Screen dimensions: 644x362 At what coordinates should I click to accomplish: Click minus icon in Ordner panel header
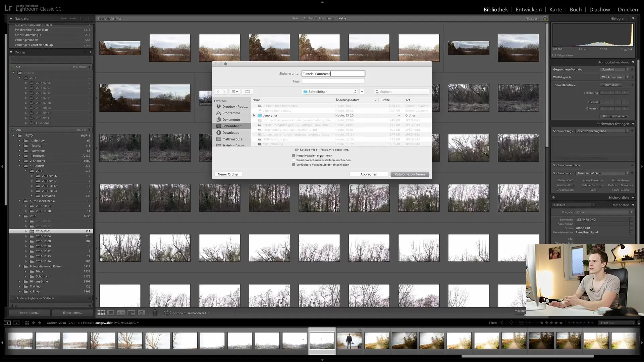coord(85,52)
